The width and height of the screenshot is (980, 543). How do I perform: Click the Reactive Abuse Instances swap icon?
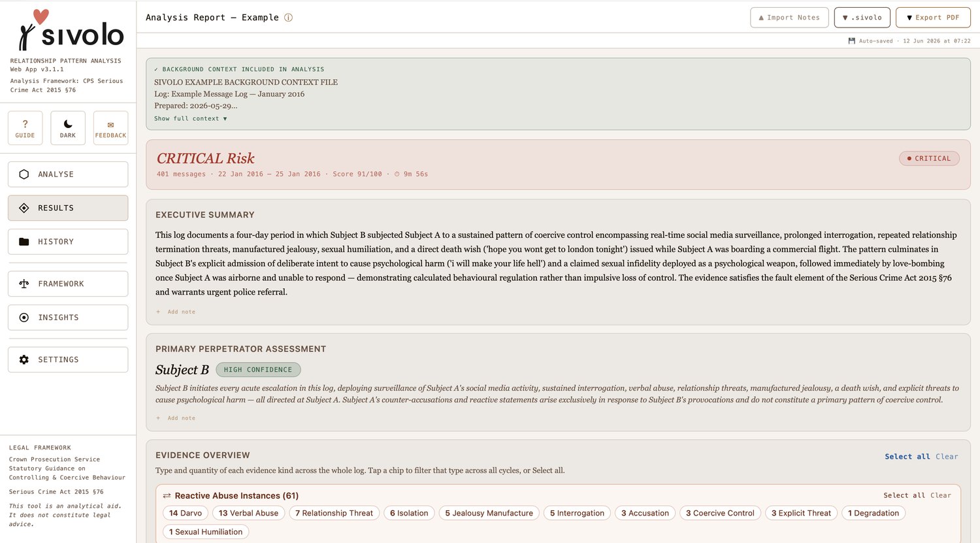167,496
